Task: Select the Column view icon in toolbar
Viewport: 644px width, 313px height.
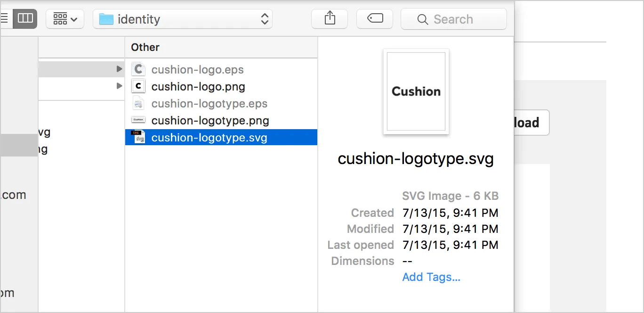Action: pos(25,18)
